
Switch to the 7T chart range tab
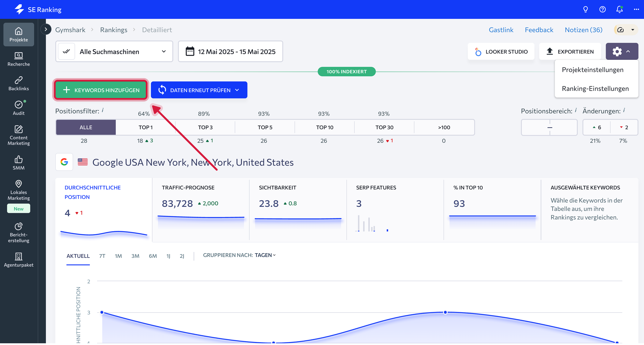click(x=102, y=256)
